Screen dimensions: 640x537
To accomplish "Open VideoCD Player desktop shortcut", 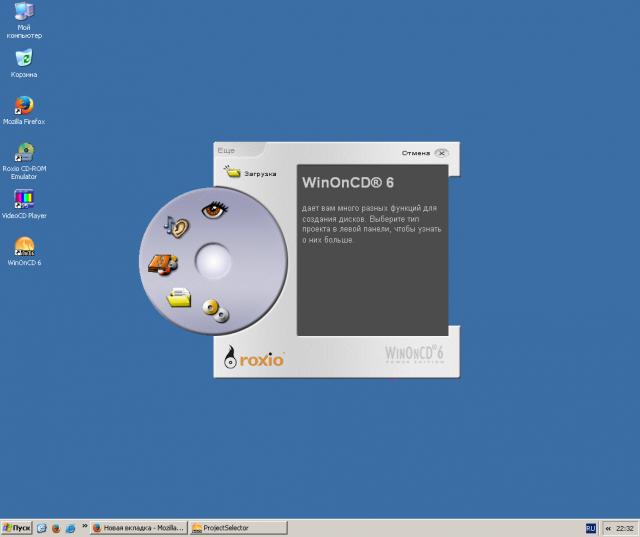I will (24, 199).
